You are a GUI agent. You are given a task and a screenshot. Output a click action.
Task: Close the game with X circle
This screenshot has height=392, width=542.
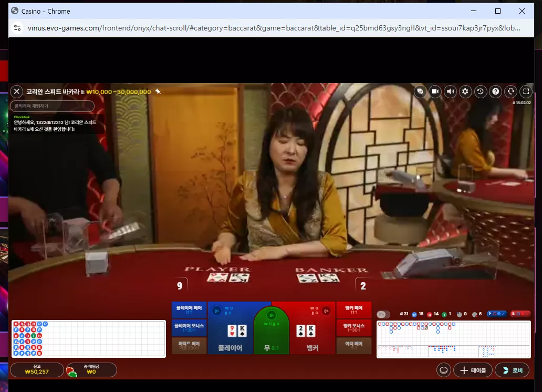coord(17,91)
